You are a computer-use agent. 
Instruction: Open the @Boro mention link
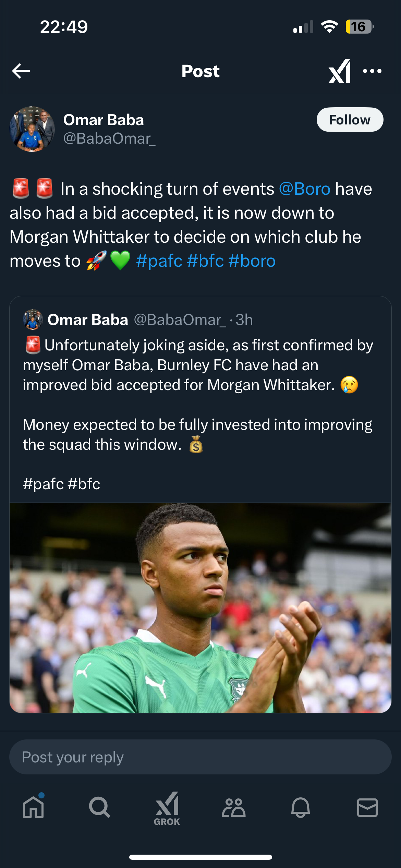click(305, 189)
